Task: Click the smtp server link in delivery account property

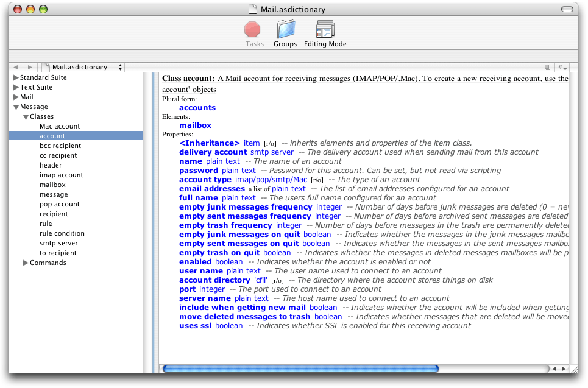Action: point(272,152)
